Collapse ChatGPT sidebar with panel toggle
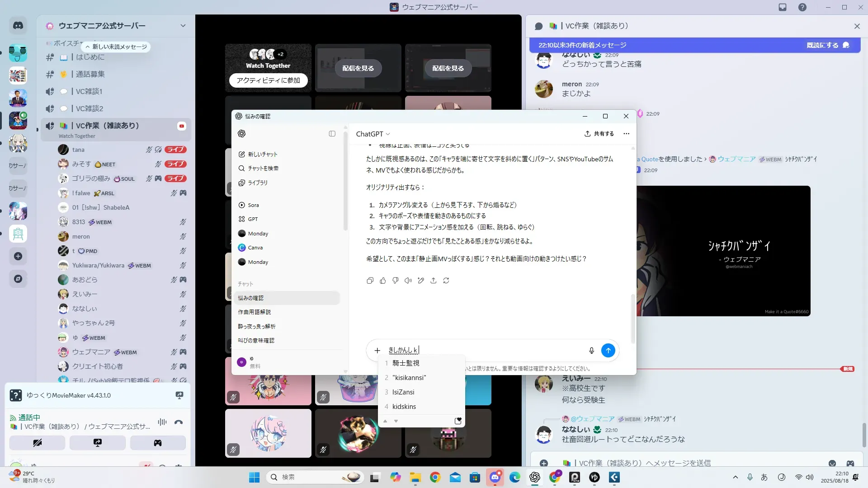Viewport: 868px width, 488px height. (x=332, y=134)
